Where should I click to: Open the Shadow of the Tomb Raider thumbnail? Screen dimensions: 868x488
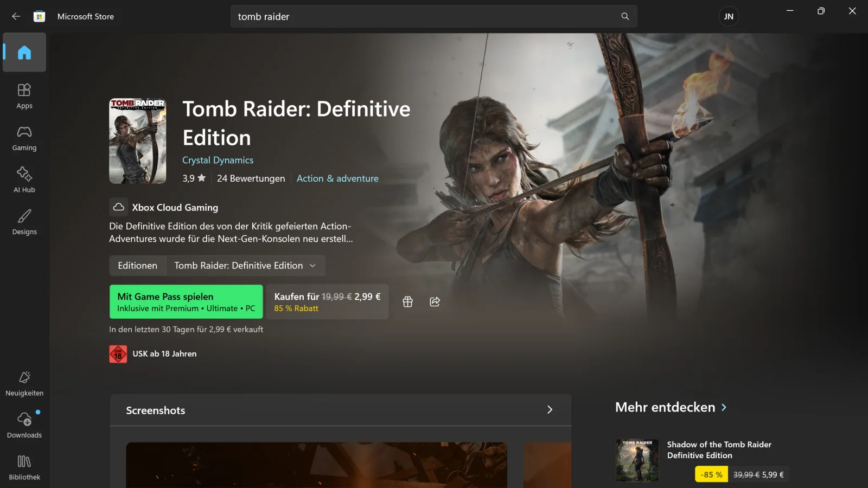click(x=637, y=460)
